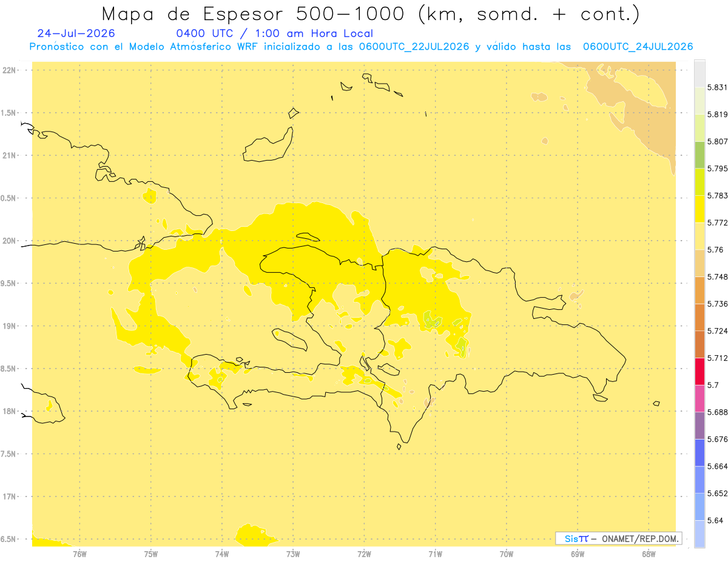Screen dimensions: 728x562
Task: Click the green colorbar swatch between 5.795 and 5.807
Action: tap(699, 155)
